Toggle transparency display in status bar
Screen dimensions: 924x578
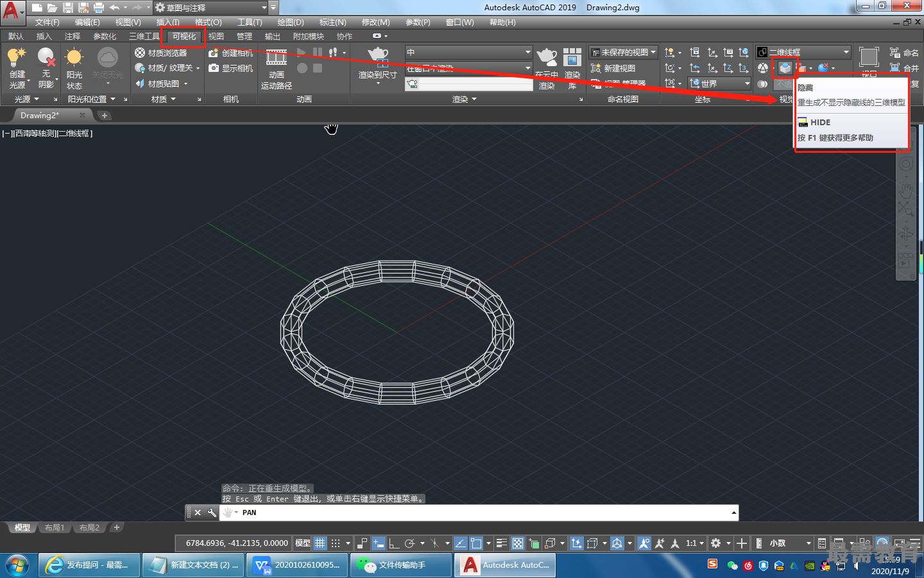(x=518, y=543)
